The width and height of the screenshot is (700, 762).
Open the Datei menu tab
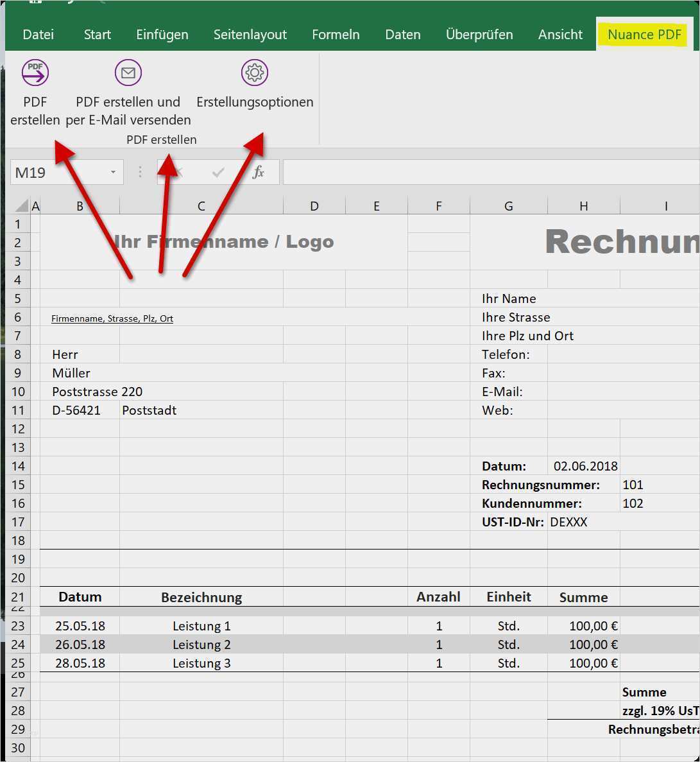click(x=38, y=35)
